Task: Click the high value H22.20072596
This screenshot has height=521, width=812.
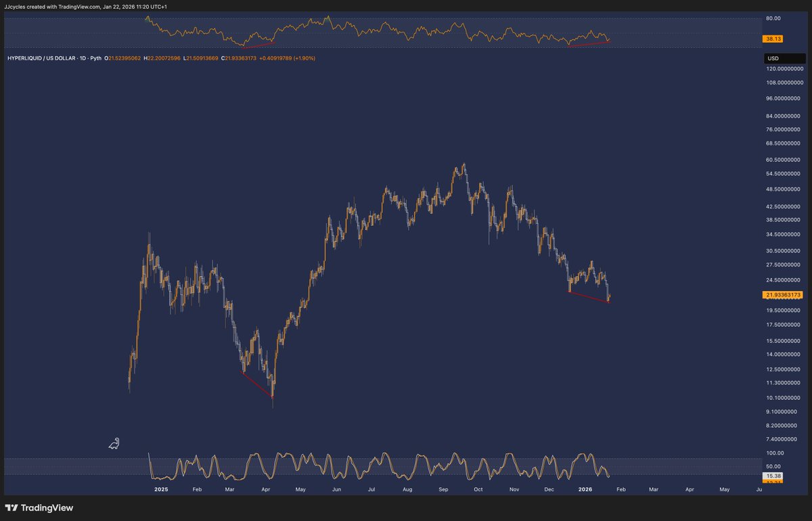Action: pos(162,58)
